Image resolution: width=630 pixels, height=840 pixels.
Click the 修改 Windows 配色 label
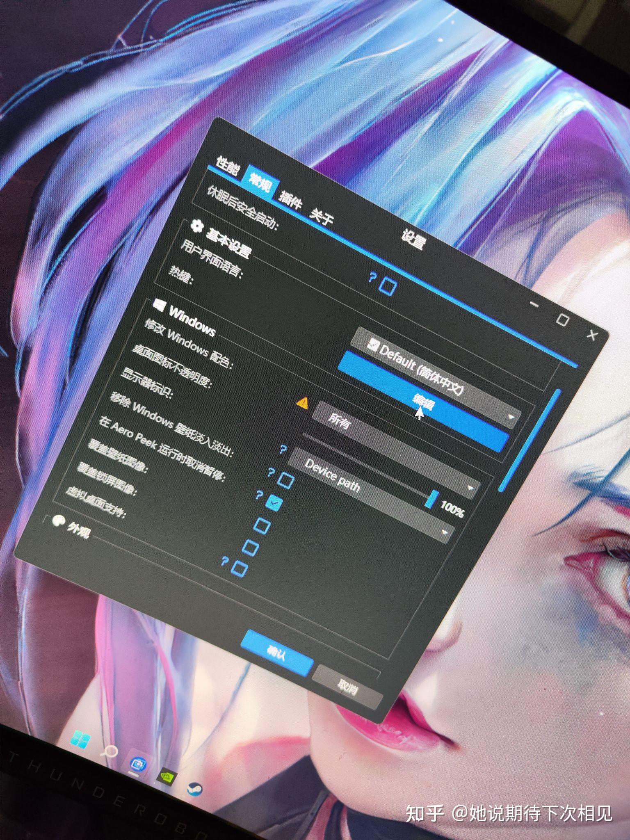click(188, 343)
